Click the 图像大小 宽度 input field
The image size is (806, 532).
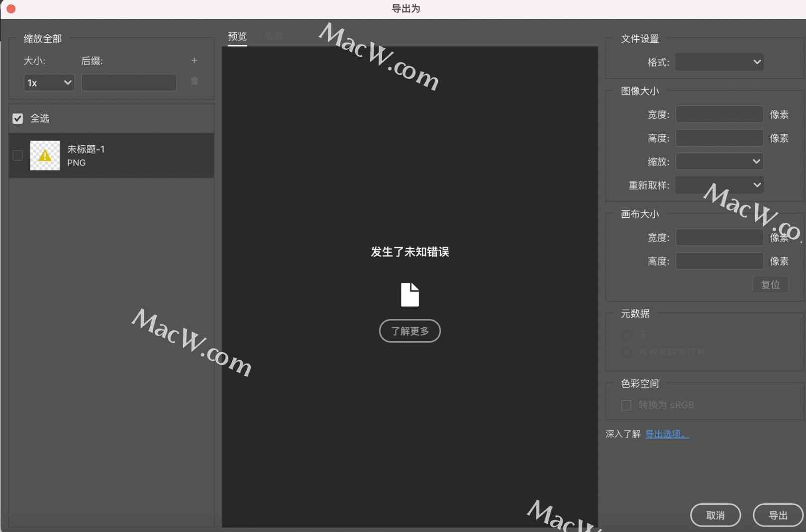[x=719, y=114]
